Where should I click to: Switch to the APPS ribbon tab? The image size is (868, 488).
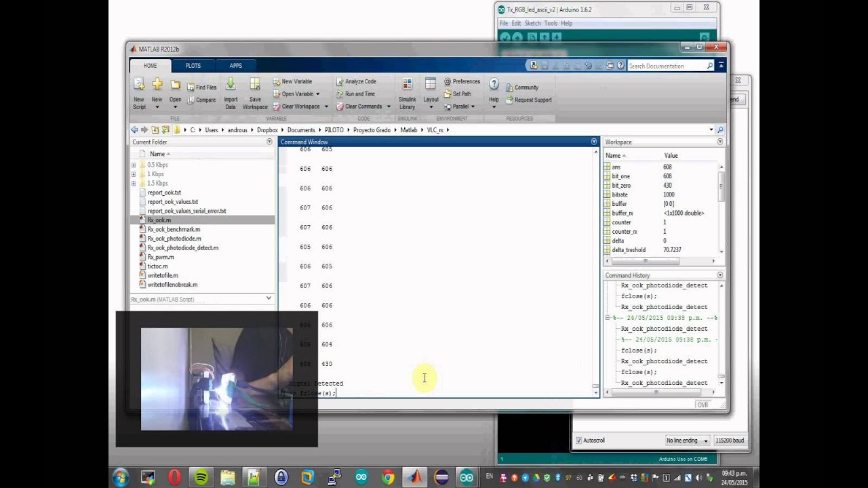click(235, 66)
